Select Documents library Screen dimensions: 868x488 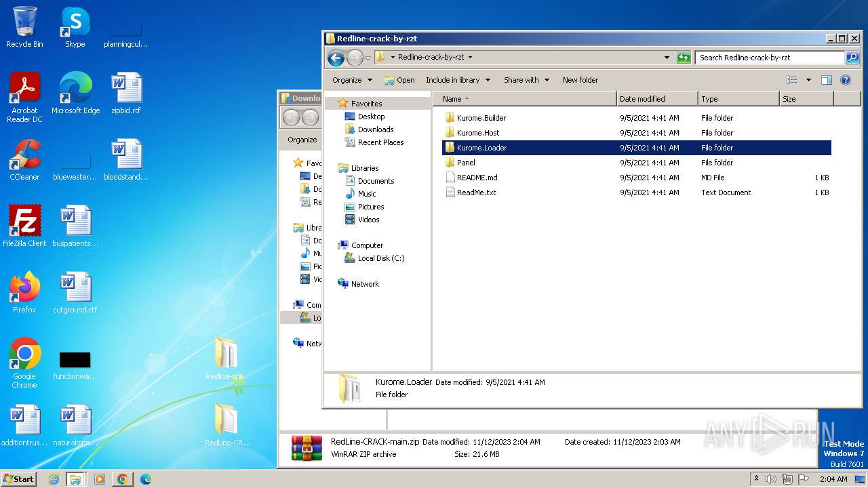[x=376, y=181]
